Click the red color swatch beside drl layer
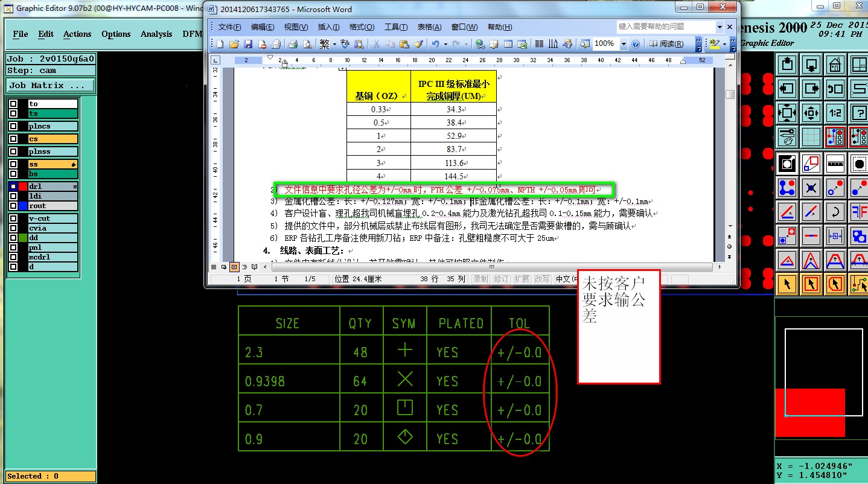Image resolution: width=868 pixels, height=484 pixels. coord(23,186)
